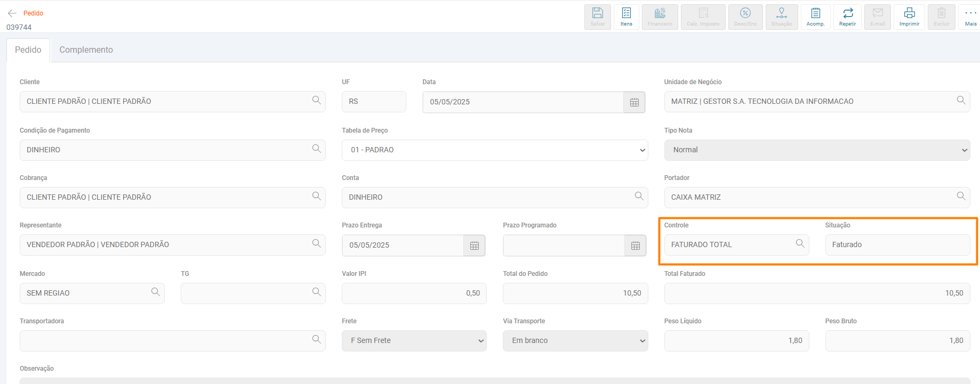Open the Tipo Nota dropdown
The height and width of the screenshot is (384, 980).
(817, 150)
